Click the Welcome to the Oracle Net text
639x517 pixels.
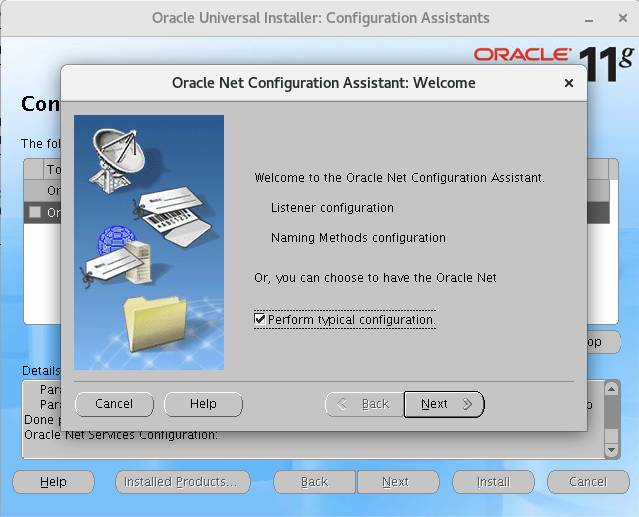[x=399, y=178]
